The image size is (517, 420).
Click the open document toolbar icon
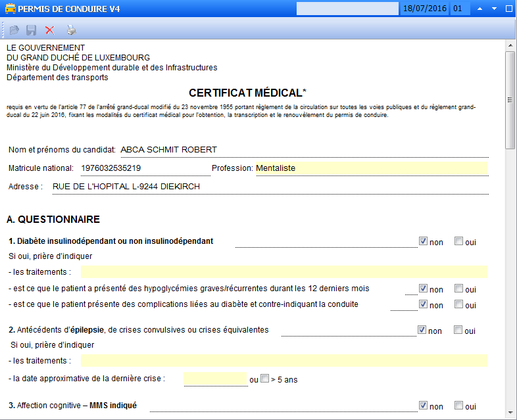point(14,30)
